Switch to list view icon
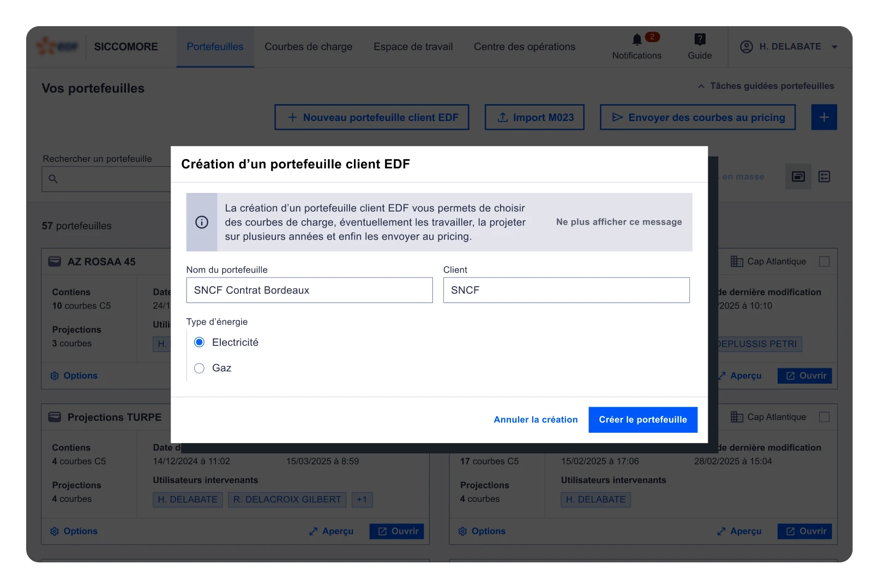This screenshot has height=588, width=879. tap(824, 177)
